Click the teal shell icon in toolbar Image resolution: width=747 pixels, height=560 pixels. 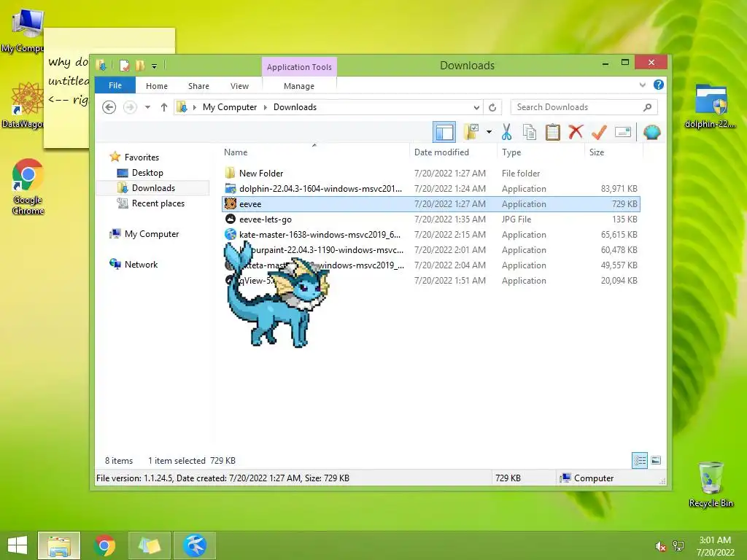click(651, 132)
